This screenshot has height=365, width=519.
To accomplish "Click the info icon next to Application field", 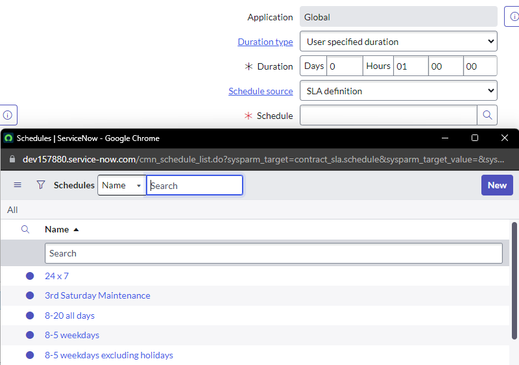I will click(513, 16).
